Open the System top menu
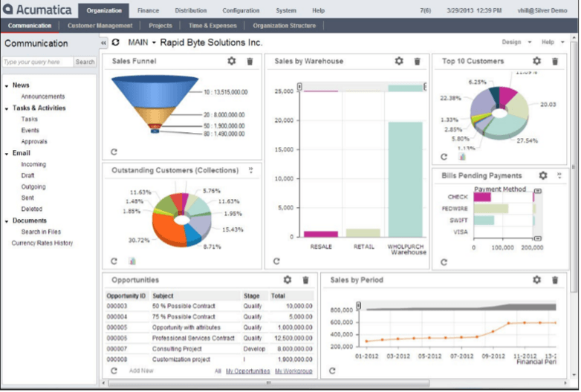This screenshot has width=581, height=392. (x=286, y=10)
